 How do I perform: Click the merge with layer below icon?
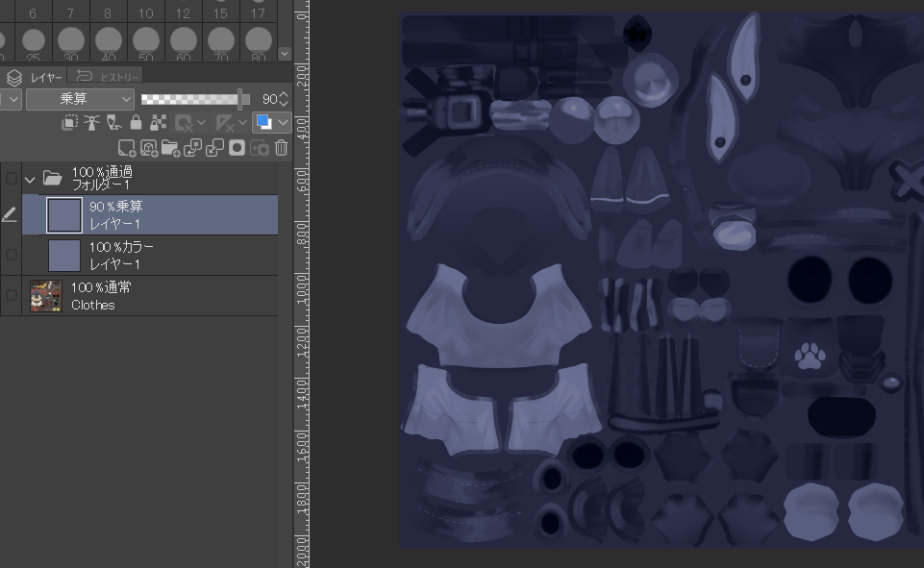pyautogui.click(x=214, y=148)
